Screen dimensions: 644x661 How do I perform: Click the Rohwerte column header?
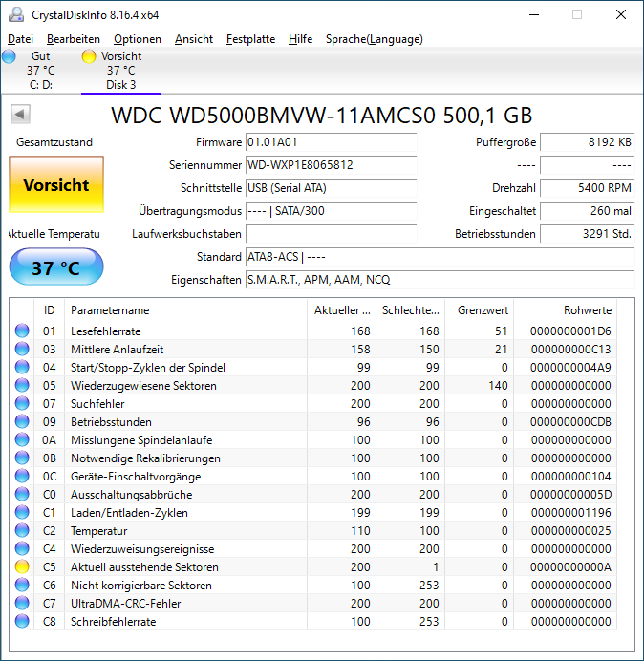coord(565,310)
